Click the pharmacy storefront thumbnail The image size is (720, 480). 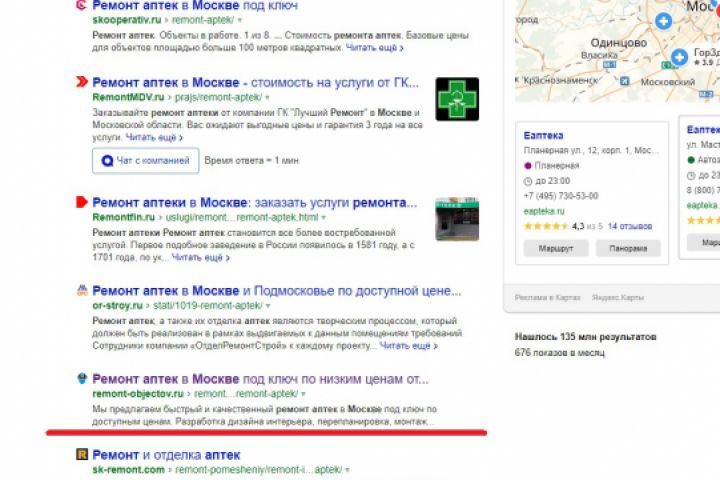coord(457,219)
